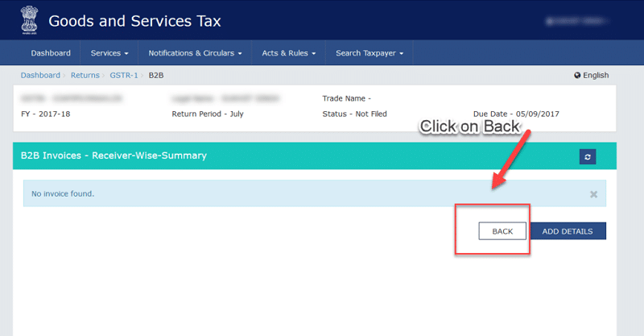Click the No invoice found message
Viewport: 644px width, 336px height.
[63, 193]
